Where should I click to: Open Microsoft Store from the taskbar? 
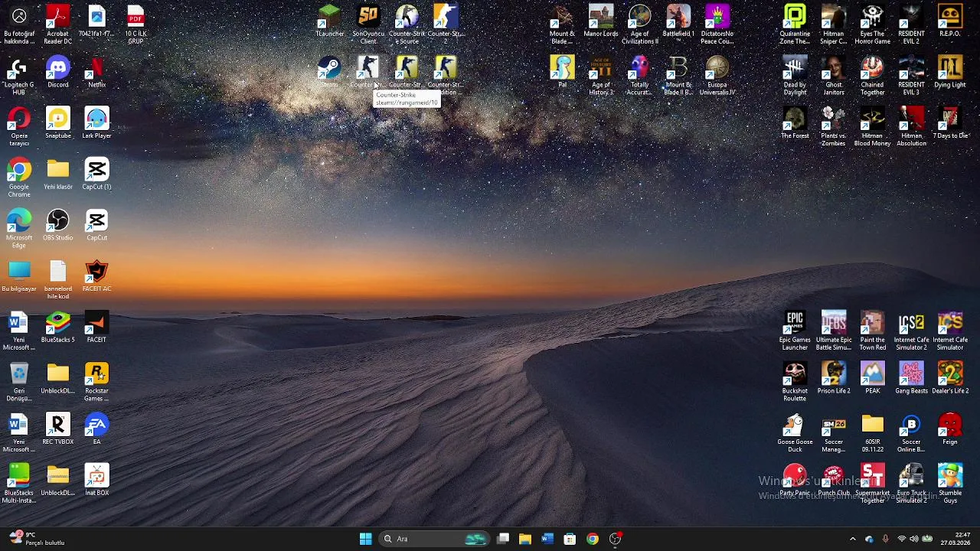click(570, 539)
